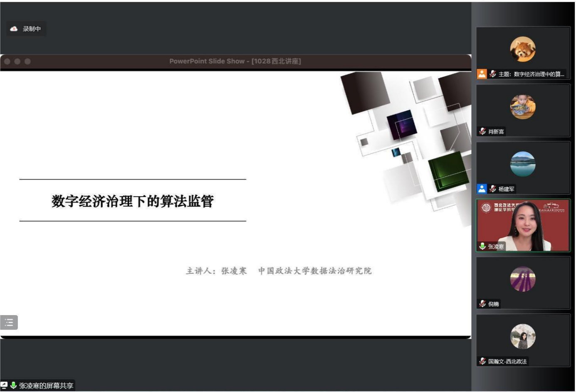Click the muted mic icon beside 肖新喜
576x392 pixels.
click(x=482, y=131)
